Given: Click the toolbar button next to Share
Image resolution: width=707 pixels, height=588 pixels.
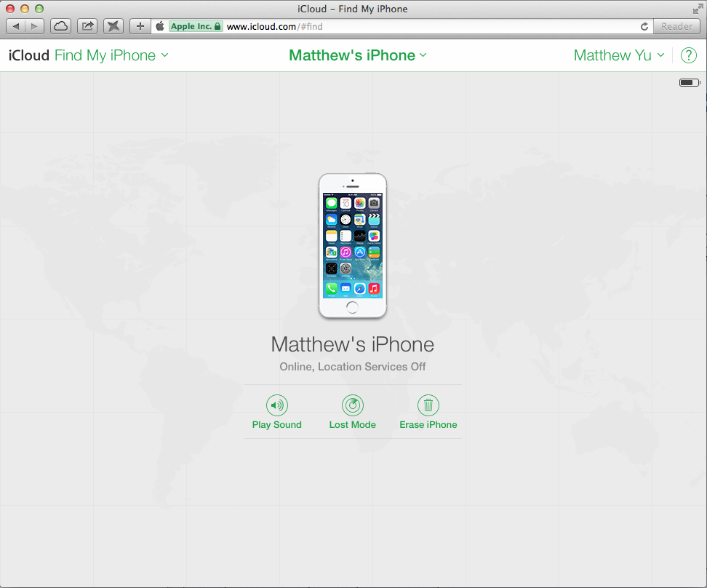Looking at the screenshot, I should point(113,26).
